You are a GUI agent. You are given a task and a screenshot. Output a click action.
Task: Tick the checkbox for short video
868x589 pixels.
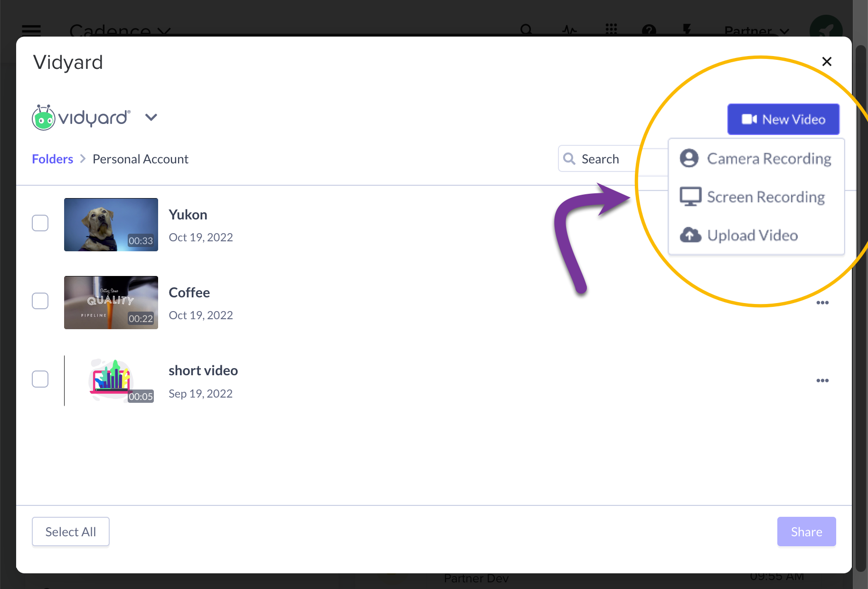(x=40, y=379)
